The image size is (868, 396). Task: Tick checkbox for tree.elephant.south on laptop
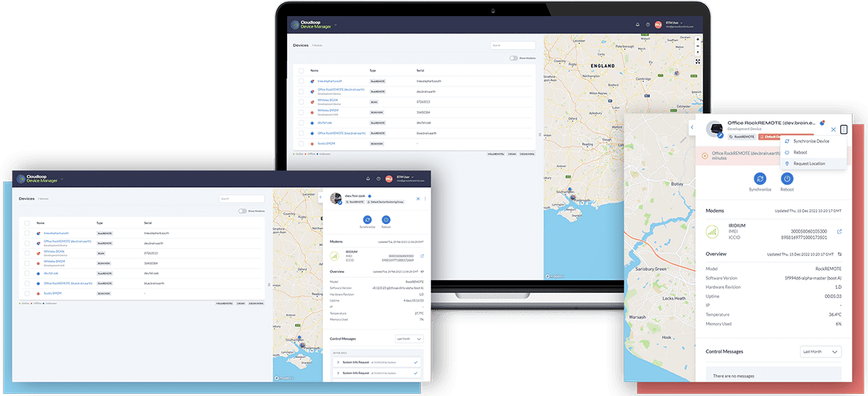pos(301,81)
